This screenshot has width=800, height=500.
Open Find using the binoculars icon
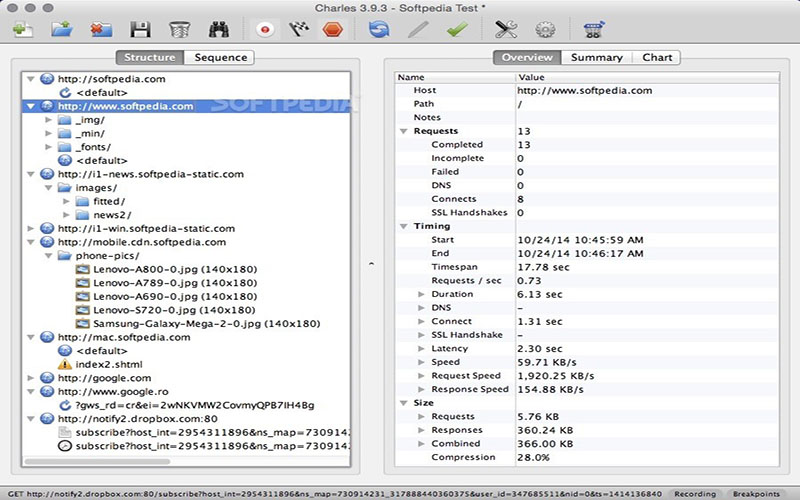[218, 29]
